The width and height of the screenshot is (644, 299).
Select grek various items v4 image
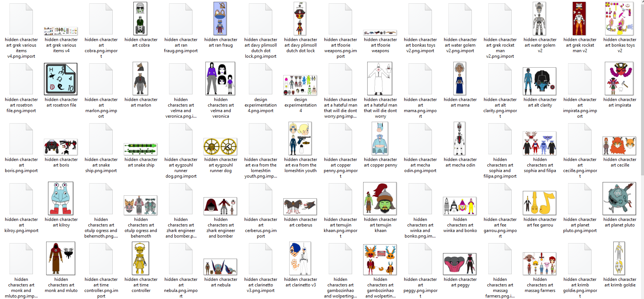point(61,31)
